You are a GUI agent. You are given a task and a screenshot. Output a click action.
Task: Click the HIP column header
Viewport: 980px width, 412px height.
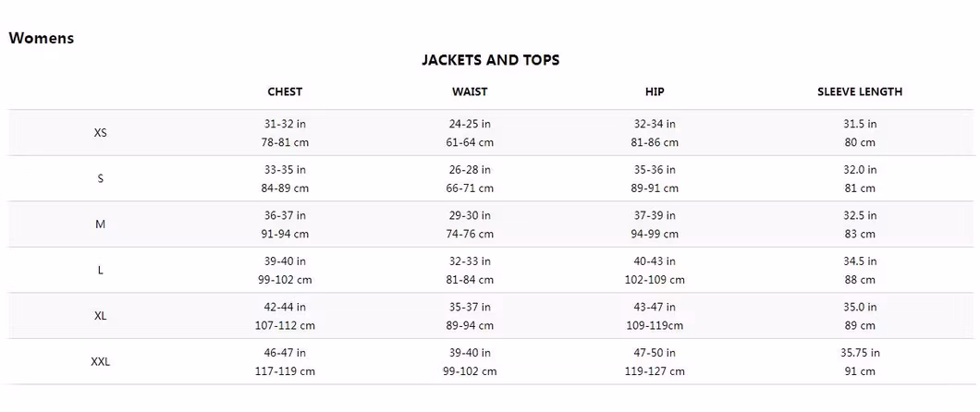point(655,91)
